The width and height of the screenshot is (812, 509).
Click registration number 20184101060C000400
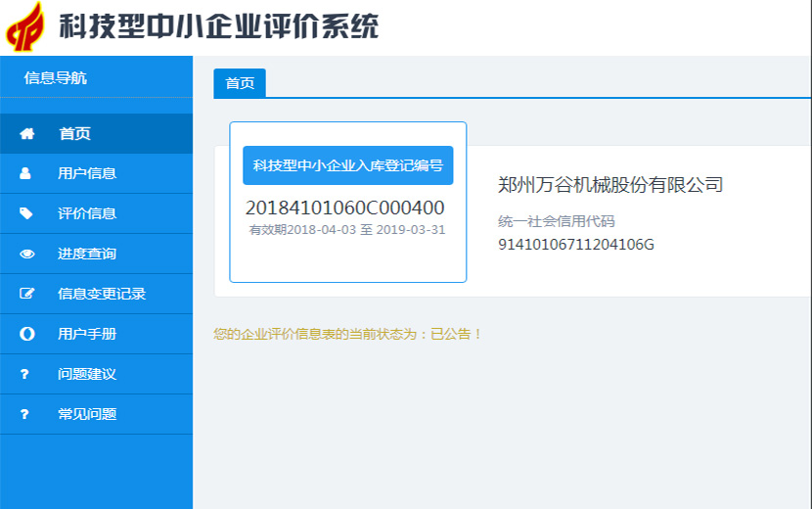344,208
